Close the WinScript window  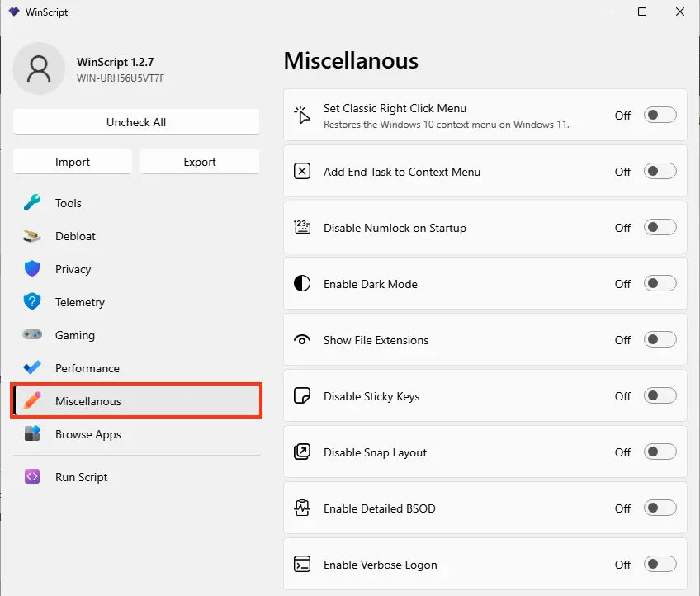click(680, 12)
